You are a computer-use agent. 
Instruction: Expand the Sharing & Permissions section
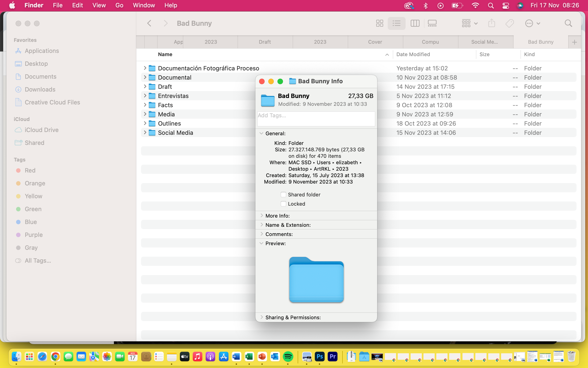(261, 317)
